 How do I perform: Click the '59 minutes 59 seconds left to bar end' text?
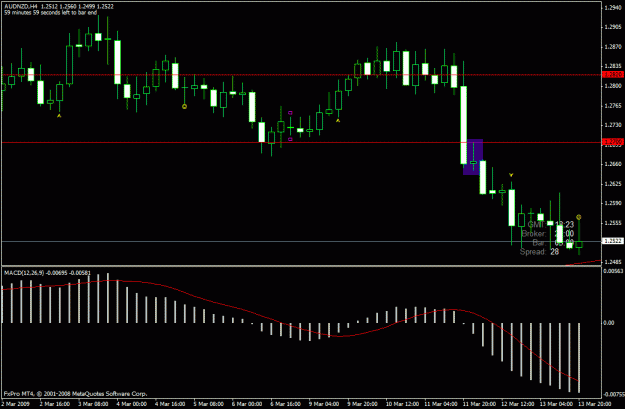(x=51, y=12)
